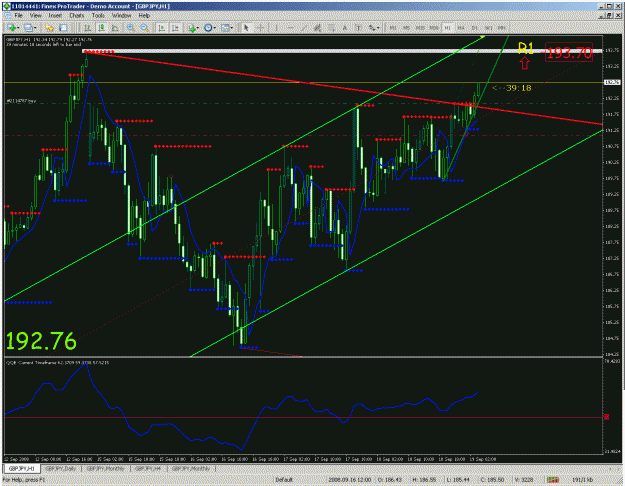Viewport: 625px width, 486px height.
Task: Expand the Indicators dropdown arrow
Action: click(x=199, y=28)
